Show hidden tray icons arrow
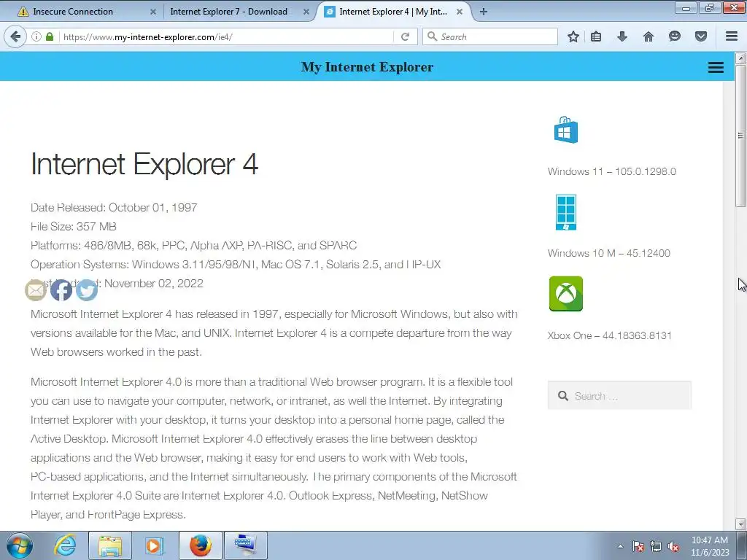The height and width of the screenshot is (560, 747). click(x=620, y=547)
